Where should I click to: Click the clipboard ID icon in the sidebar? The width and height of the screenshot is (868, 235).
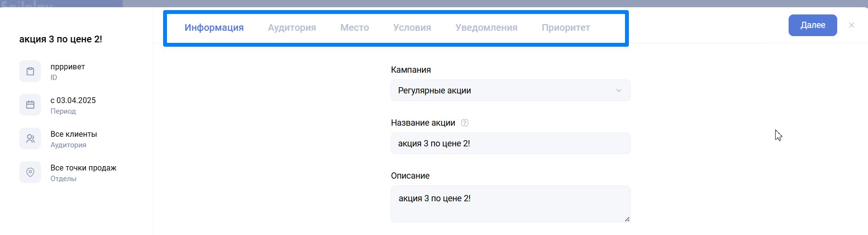tap(30, 71)
